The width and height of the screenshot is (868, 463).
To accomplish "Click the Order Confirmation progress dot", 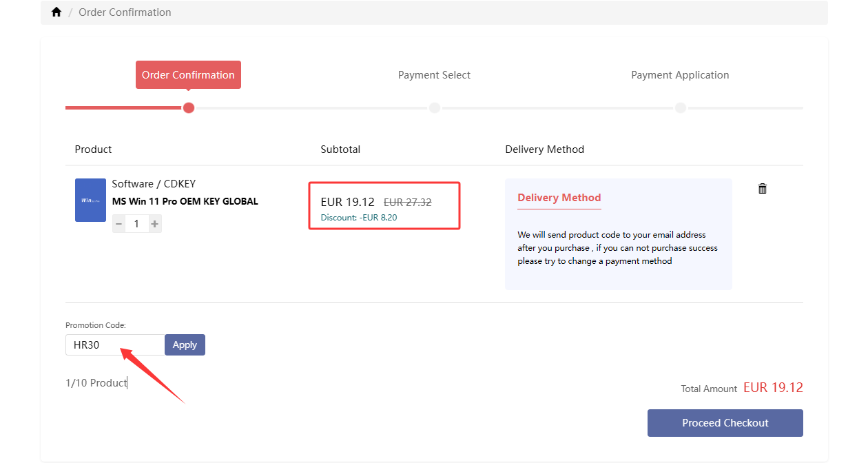I will (x=189, y=107).
